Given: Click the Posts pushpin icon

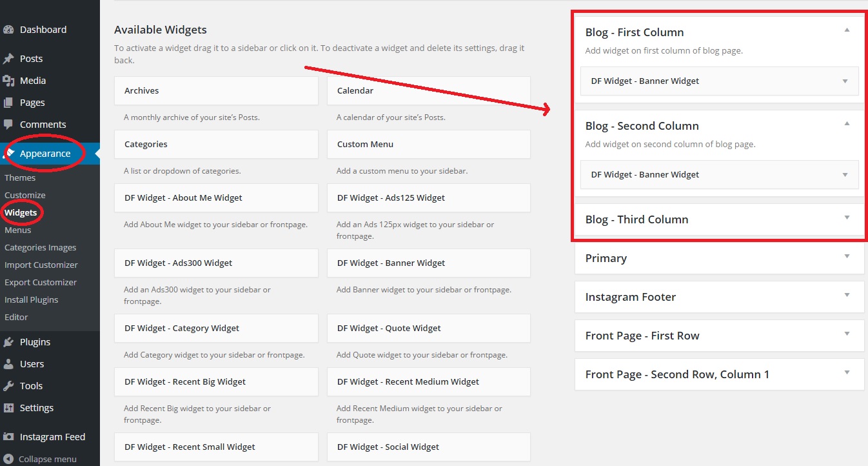Looking at the screenshot, I should pos(8,59).
